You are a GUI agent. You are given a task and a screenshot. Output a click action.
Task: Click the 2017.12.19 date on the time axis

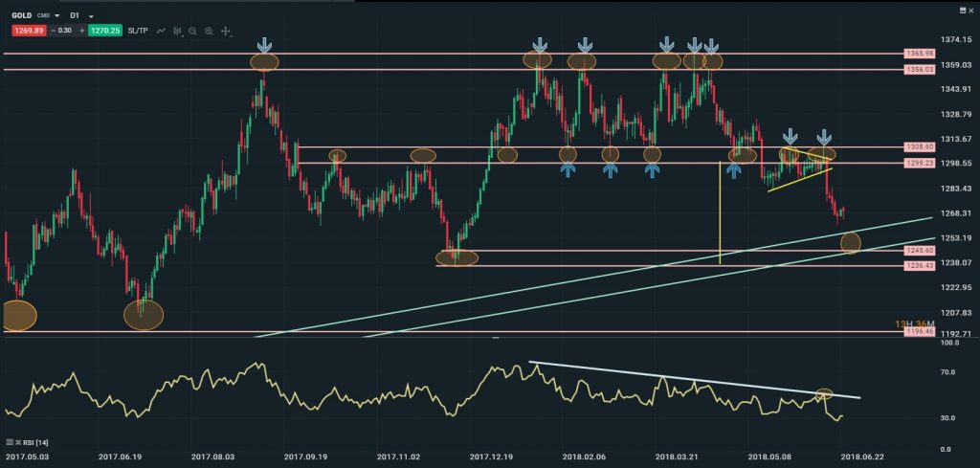click(489, 457)
